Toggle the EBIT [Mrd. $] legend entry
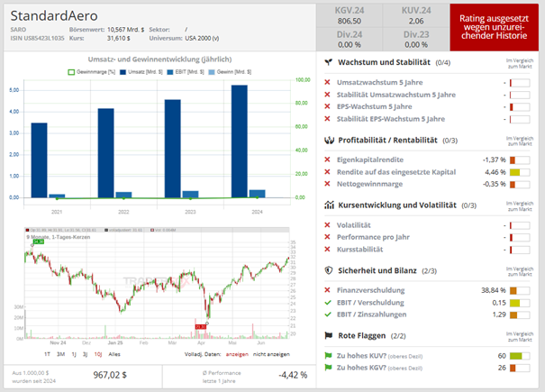 pyautogui.click(x=186, y=72)
